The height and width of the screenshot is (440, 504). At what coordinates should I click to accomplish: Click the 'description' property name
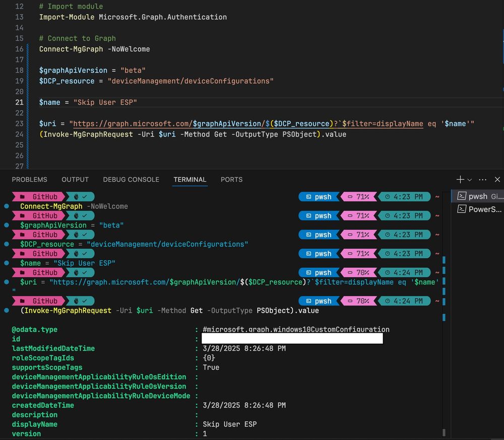35,415
